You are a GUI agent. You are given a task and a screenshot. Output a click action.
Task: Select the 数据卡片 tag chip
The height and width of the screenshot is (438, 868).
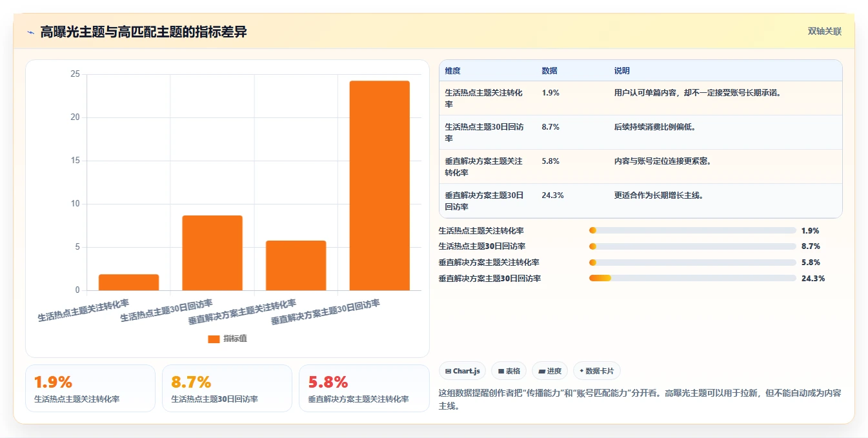[x=597, y=371]
